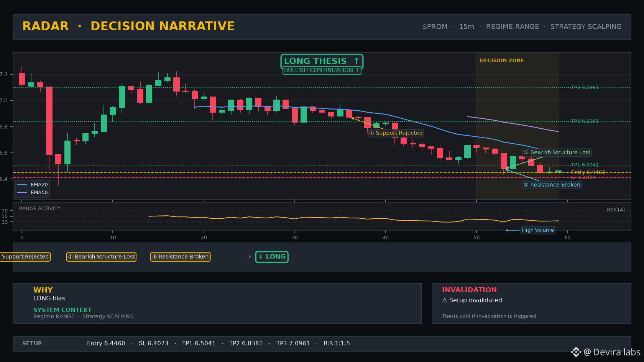The image size is (644, 362).
Task: Click the RADAR DECISION NARRATIVE title
Action: (128, 26)
